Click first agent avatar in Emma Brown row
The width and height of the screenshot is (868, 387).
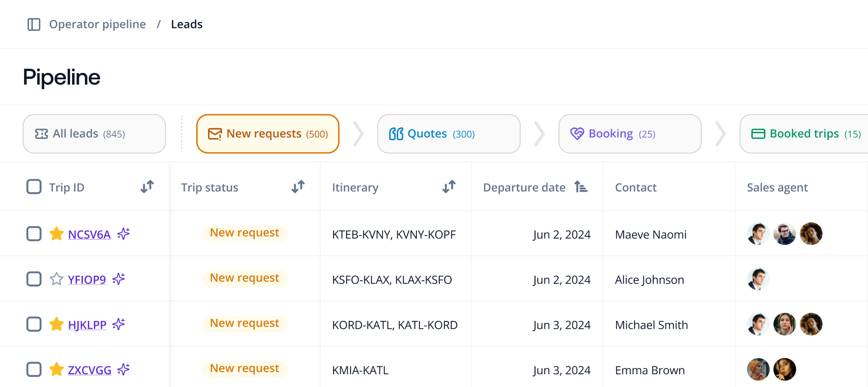pyautogui.click(x=758, y=369)
